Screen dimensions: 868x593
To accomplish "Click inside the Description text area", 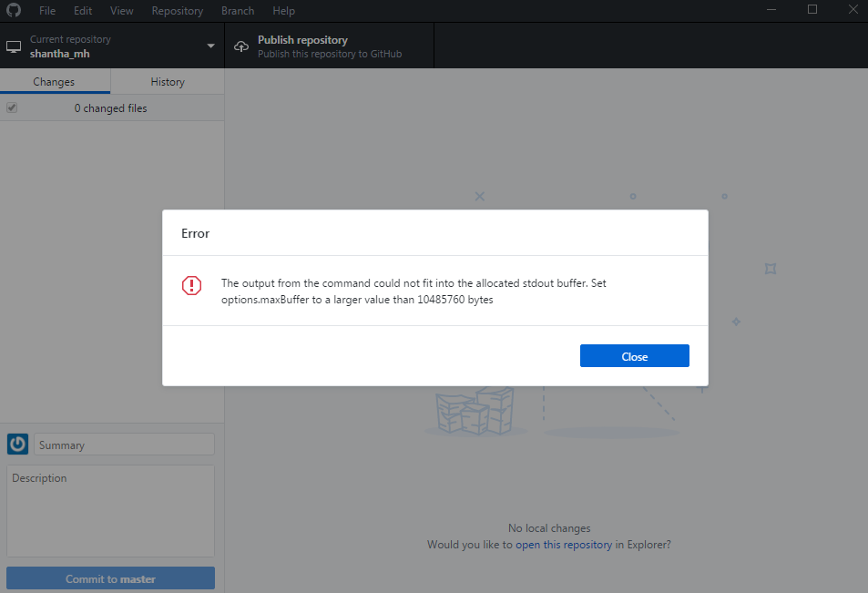I will pyautogui.click(x=109, y=510).
